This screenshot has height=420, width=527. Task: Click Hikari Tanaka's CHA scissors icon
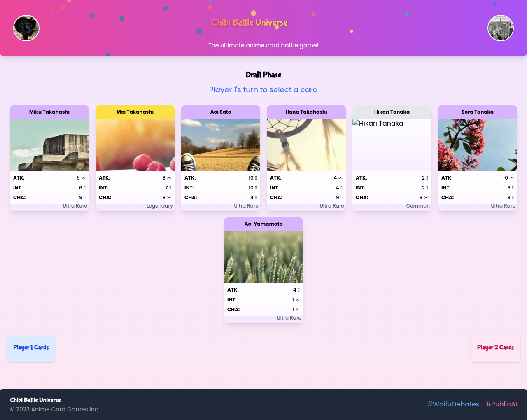click(426, 198)
